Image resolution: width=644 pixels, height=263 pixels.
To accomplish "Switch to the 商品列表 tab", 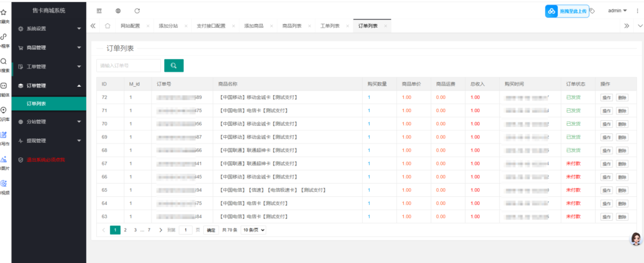I will (292, 26).
